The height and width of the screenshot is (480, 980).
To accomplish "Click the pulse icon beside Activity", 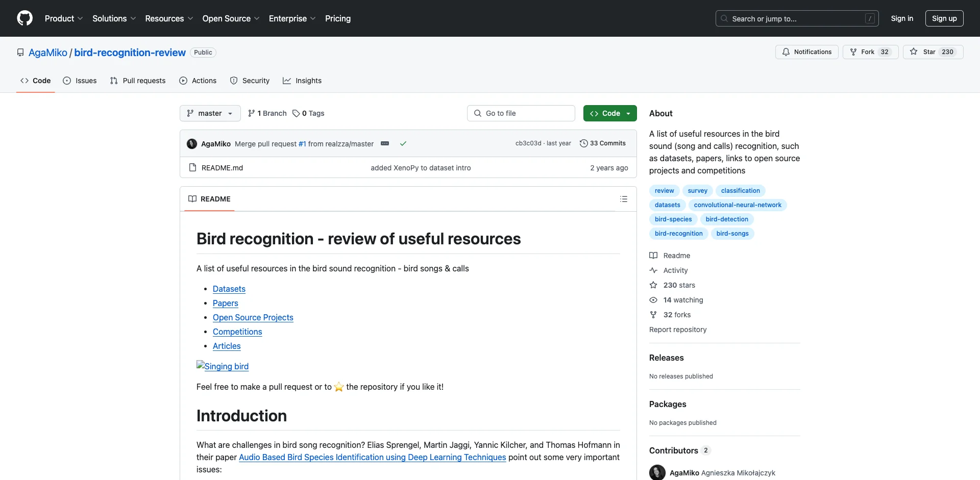I will (653, 270).
